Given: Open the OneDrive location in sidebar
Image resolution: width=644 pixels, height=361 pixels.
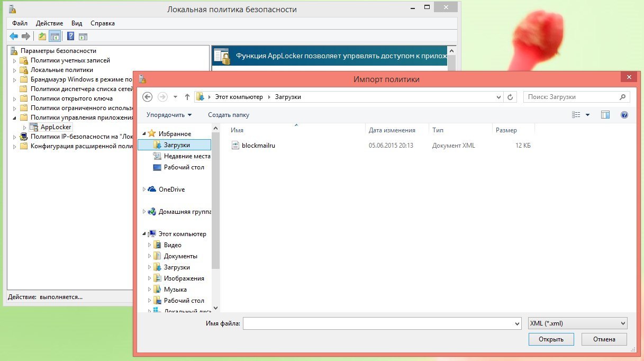Looking at the screenshot, I should tap(171, 189).
